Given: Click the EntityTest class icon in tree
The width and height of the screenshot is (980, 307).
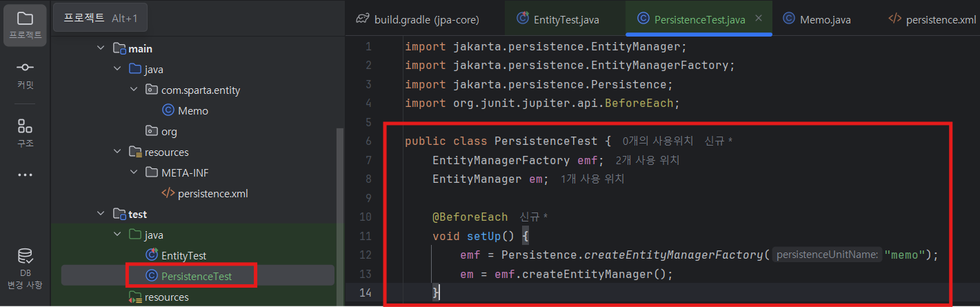Looking at the screenshot, I should coord(152,255).
